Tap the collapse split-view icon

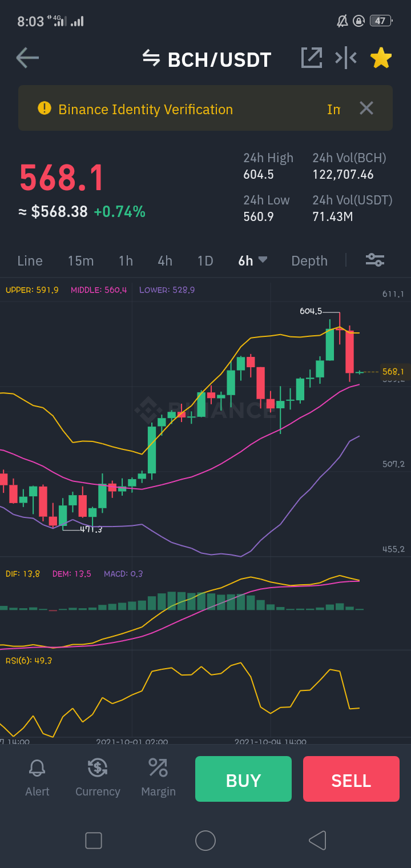pos(346,58)
